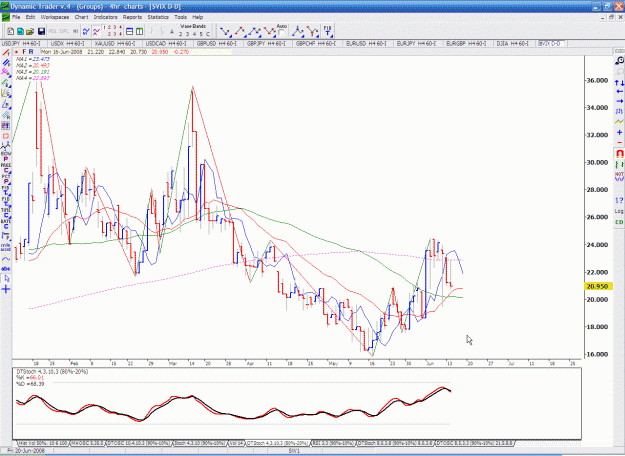This screenshot has height=456, width=625.
Task: Click the blue plus zoom-in icon
Action: (619, 132)
